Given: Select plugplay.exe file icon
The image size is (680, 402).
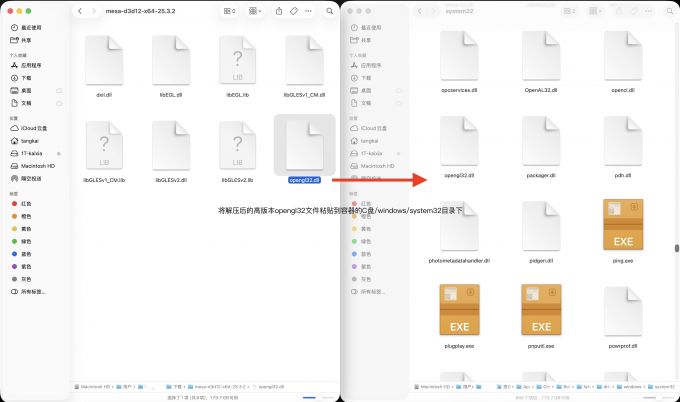Looking at the screenshot, I should click(459, 310).
